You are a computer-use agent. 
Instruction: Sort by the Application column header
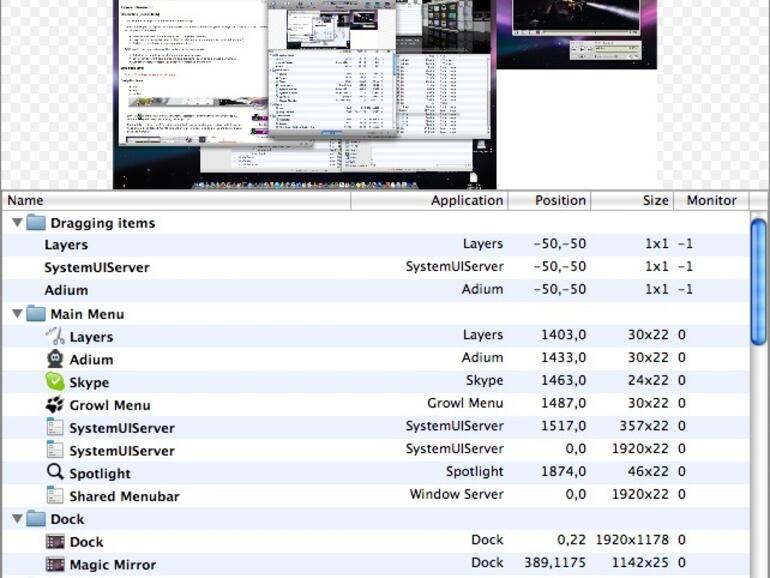coord(430,200)
